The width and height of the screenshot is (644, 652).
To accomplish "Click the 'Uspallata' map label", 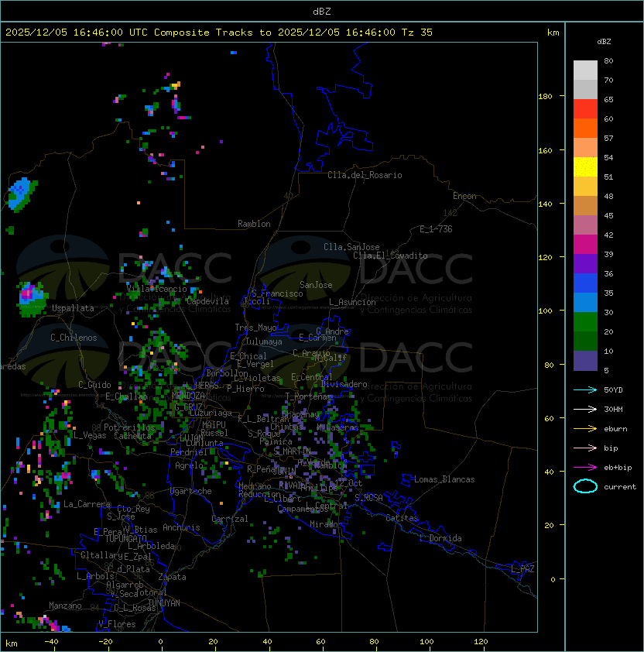I will (73, 308).
